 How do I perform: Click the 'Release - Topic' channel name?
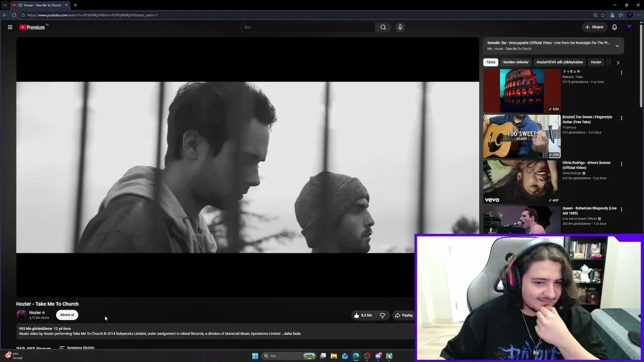(573, 77)
